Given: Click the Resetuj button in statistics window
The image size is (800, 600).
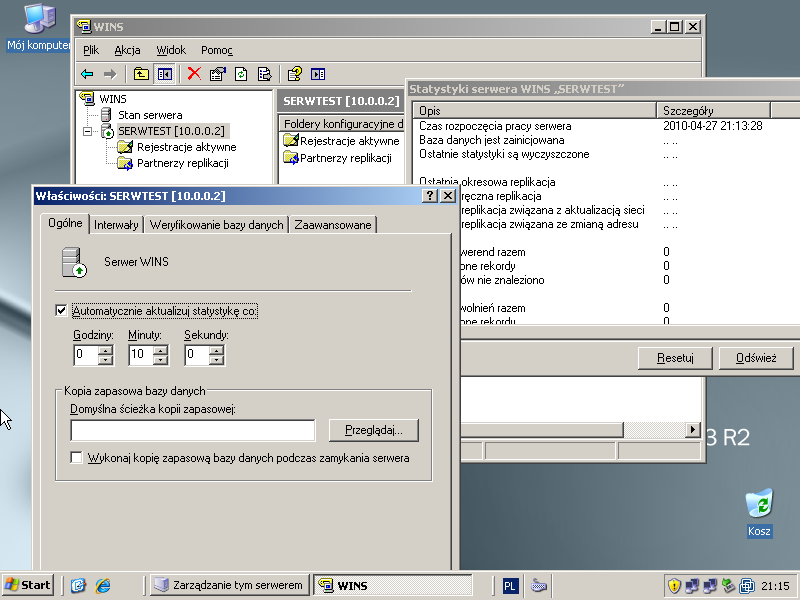Looking at the screenshot, I should (675, 358).
